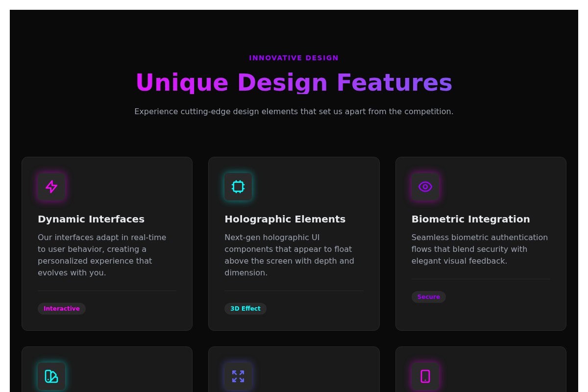Click the cutting-edge design subtitle text
This screenshot has width=588, height=392.
294,111
